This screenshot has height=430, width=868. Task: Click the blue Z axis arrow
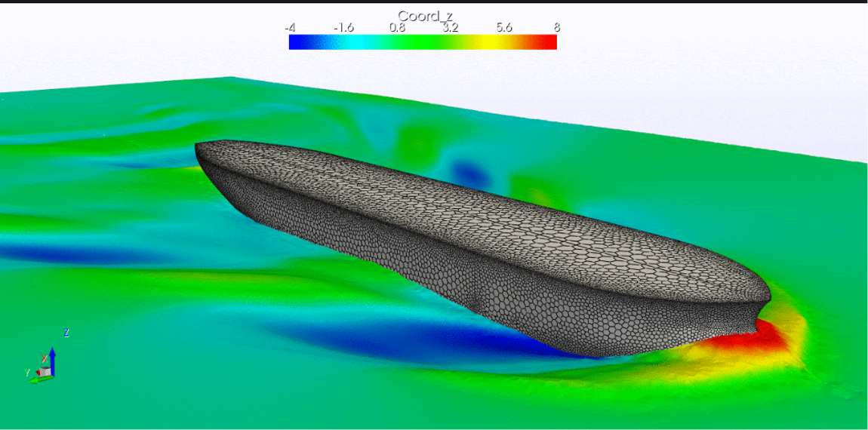tap(53, 356)
